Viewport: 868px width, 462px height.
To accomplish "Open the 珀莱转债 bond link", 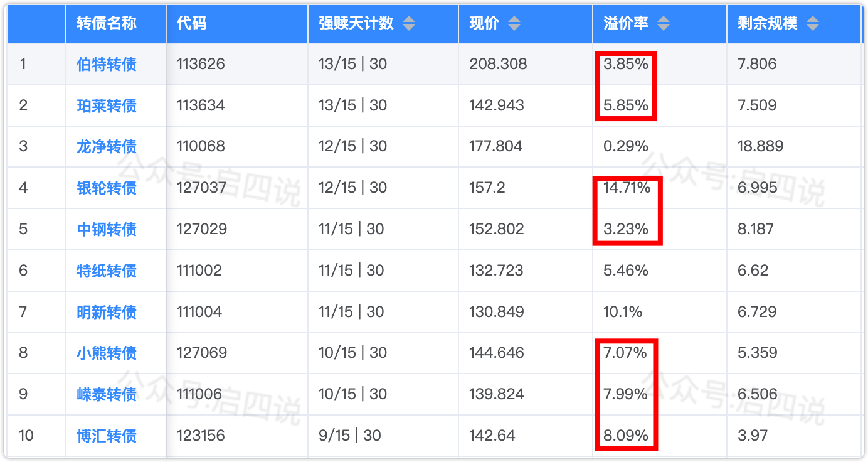I will [x=107, y=105].
